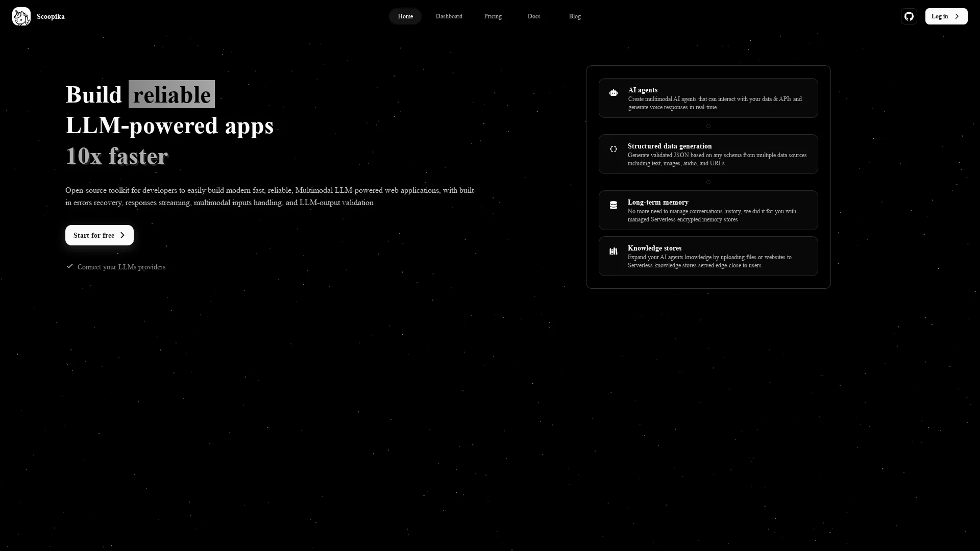Select the AI agents feature card
This screenshot has height=551, width=980.
coord(708,98)
